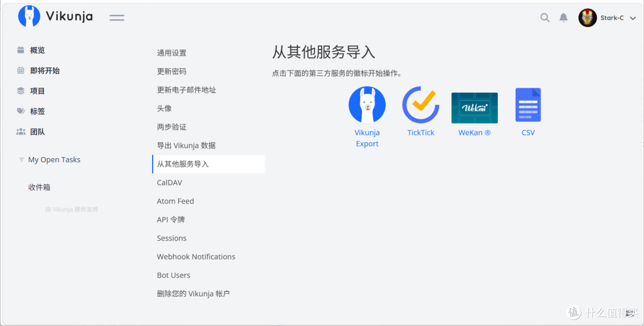Open search with the magnifier icon
This screenshot has height=326, width=644.
coord(545,18)
